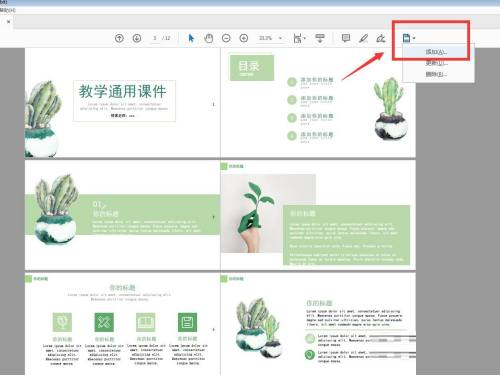Click the current page number field
Viewport: 500px width, 375px height.
155,38
